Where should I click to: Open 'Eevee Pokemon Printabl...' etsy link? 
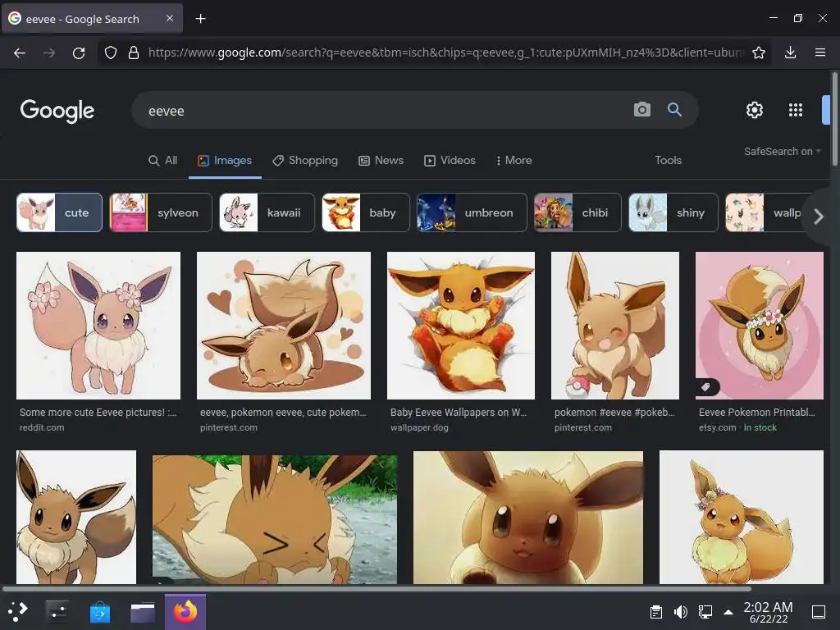pyautogui.click(x=757, y=413)
